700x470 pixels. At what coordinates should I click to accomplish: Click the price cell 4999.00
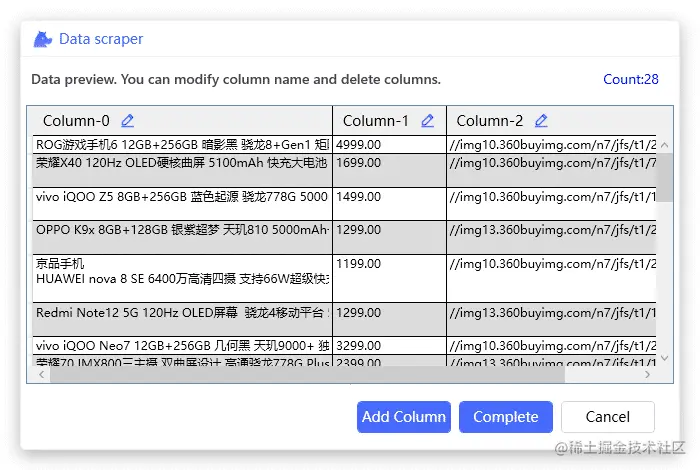tap(389, 145)
